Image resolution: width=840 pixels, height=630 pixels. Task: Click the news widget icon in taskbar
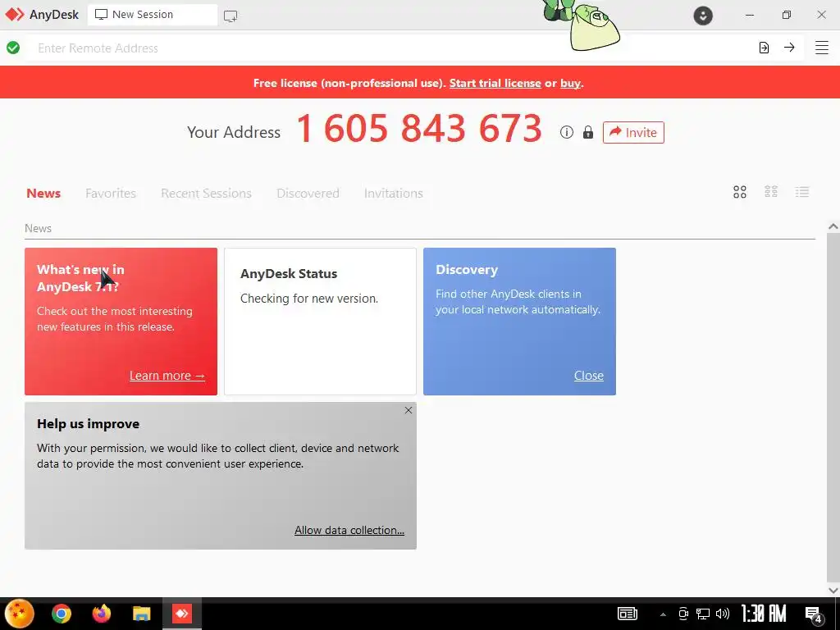coord(628,614)
